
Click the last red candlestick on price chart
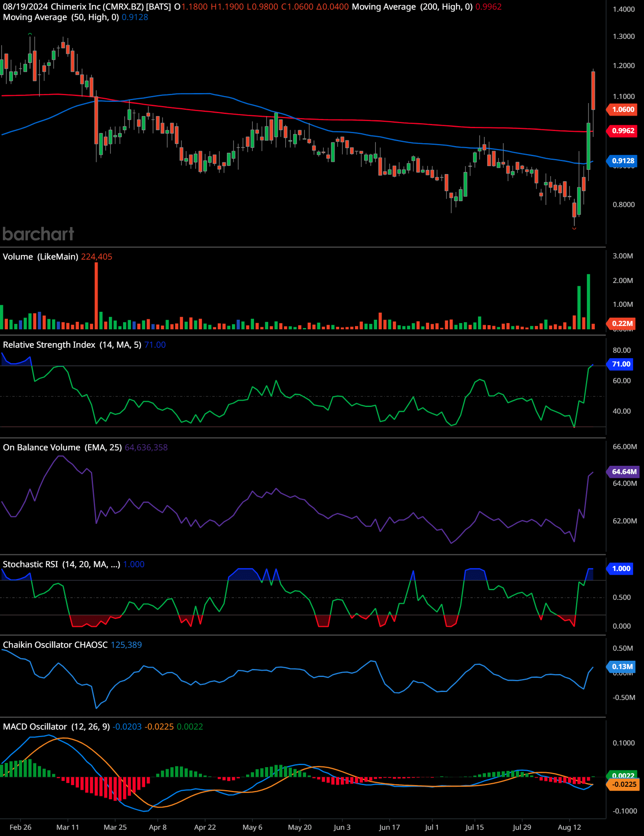(593, 91)
